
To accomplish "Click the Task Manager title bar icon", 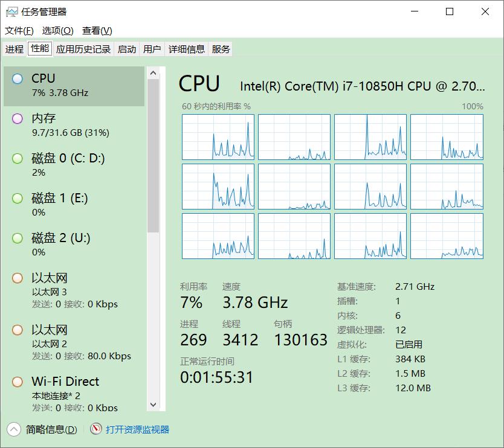I will [x=11, y=11].
